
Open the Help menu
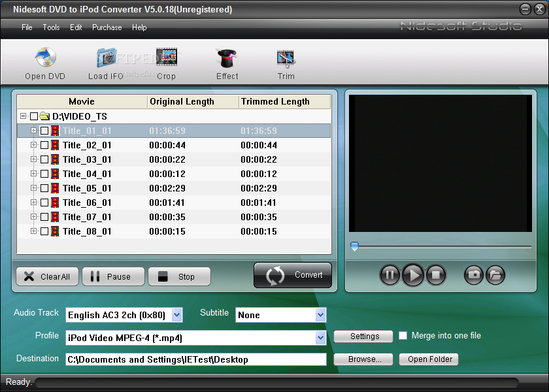click(x=139, y=27)
